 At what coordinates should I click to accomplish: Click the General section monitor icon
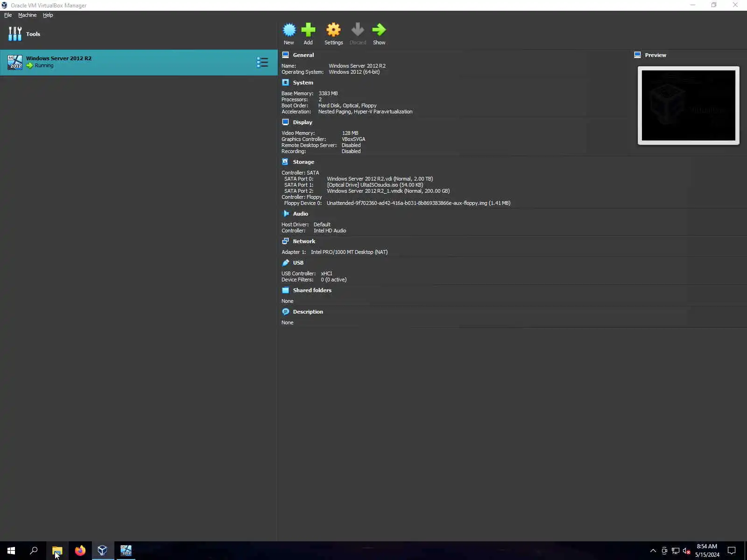pos(285,55)
